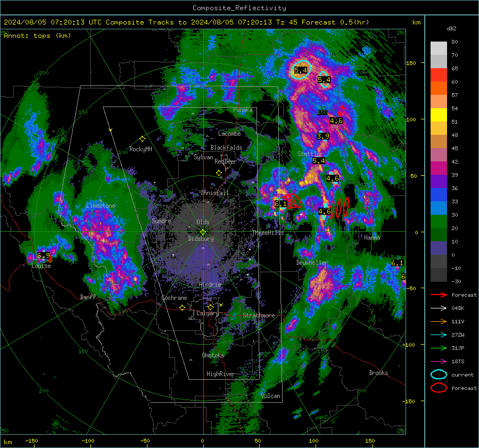Click the 'Annot: tops (km)' annotation label

tap(37, 36)
